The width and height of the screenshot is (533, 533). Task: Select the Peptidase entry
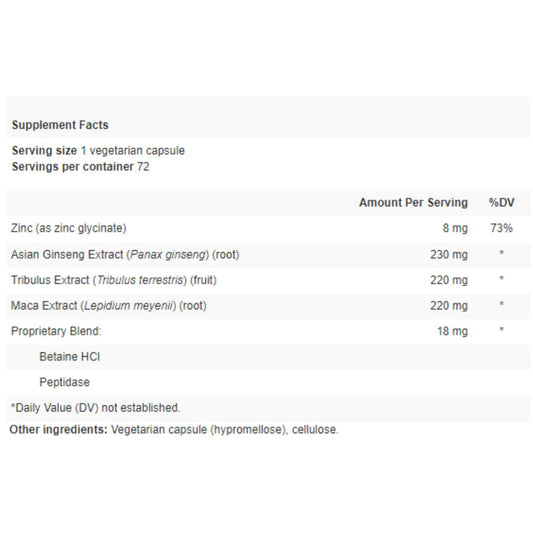click(x=64, y=382)
